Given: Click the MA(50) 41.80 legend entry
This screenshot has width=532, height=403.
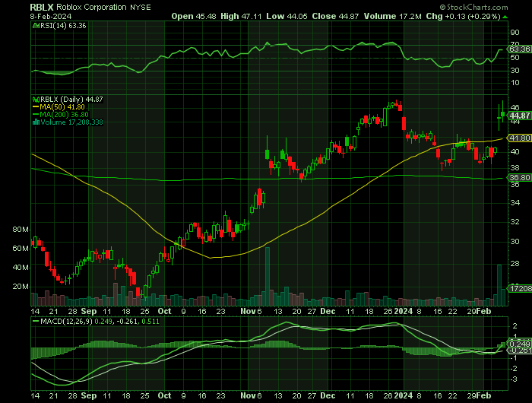Looking at the screenshot, I should [62, 107].
